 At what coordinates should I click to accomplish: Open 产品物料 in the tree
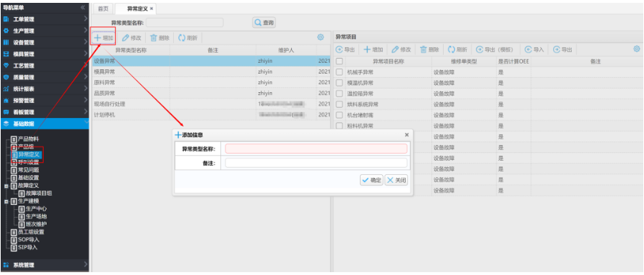coord(28,139)
